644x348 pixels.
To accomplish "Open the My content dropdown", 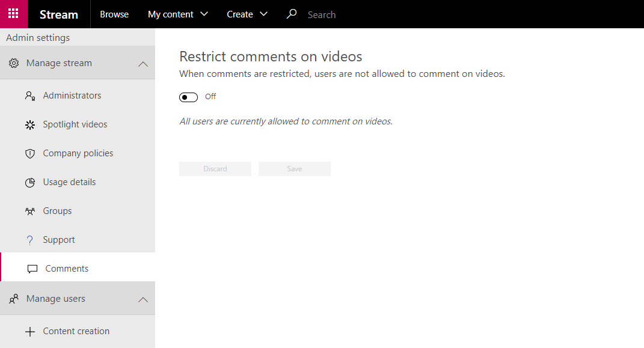I will (178, 14).
